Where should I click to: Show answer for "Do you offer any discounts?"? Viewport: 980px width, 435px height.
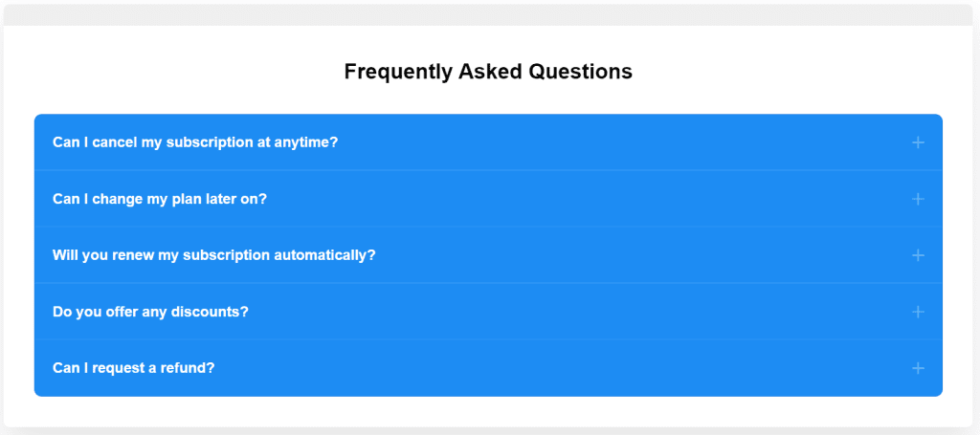150,312
